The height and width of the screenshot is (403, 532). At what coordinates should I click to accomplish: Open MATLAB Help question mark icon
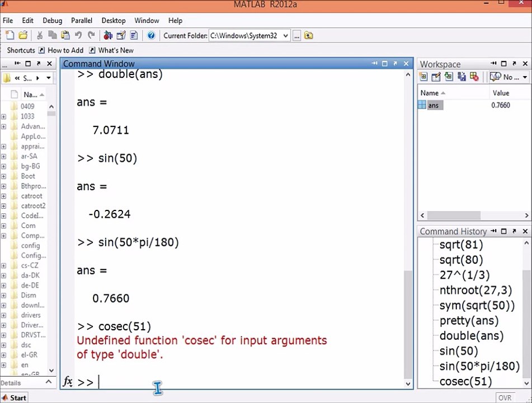point(152,35)
